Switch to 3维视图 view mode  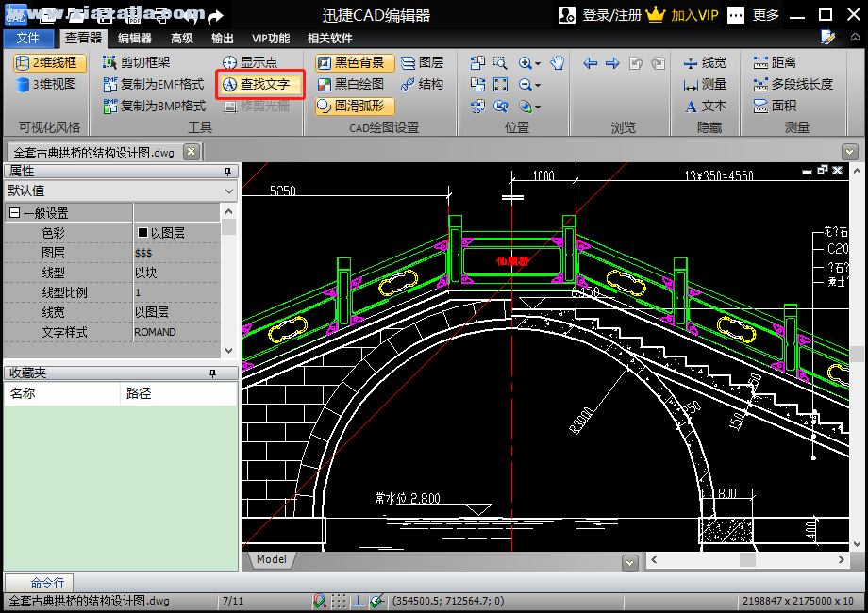tap(46, 84)
